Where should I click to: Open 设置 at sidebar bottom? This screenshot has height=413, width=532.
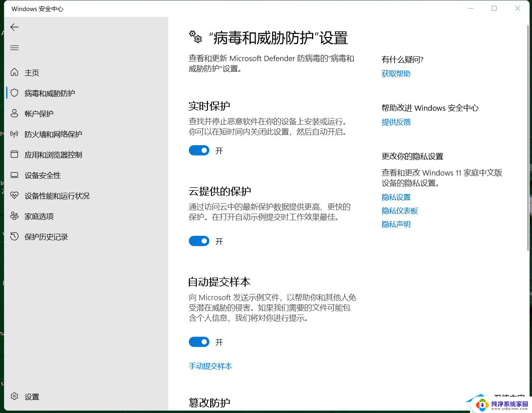86,397
